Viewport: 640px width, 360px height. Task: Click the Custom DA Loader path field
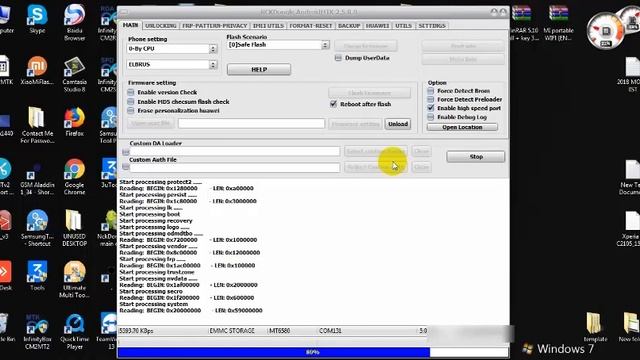(x=235, y=152)
